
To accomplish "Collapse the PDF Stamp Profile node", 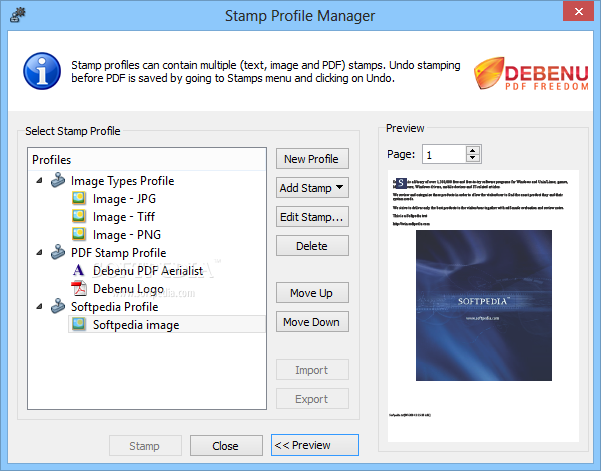I will (x=39, y=252).
